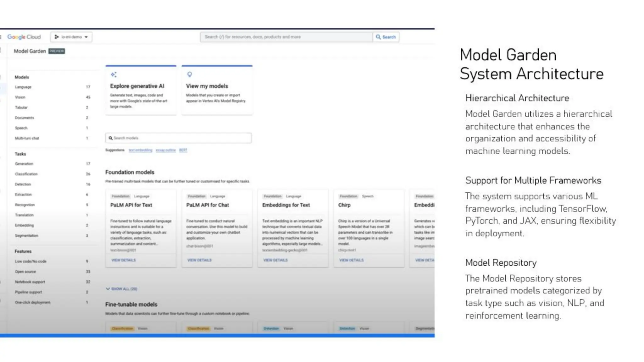The image size is (644, 362).
Task: Click the blue Search button
Action: [386, 37]
